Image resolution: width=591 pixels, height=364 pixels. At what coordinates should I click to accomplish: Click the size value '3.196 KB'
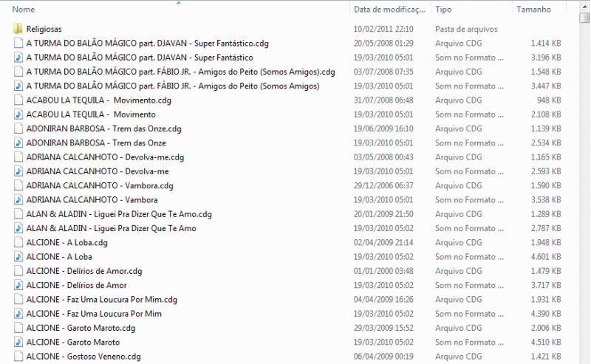(x=546, y=58)
